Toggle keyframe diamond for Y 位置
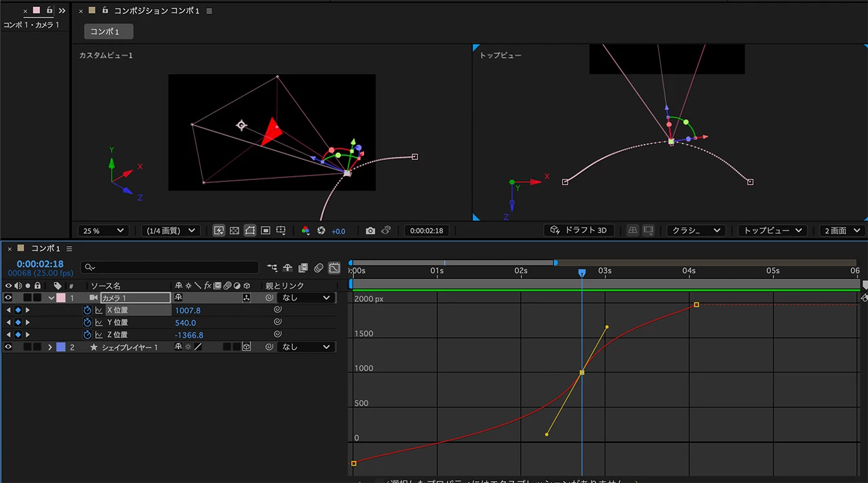Screen dimensions: 868x483 point(18,322)
